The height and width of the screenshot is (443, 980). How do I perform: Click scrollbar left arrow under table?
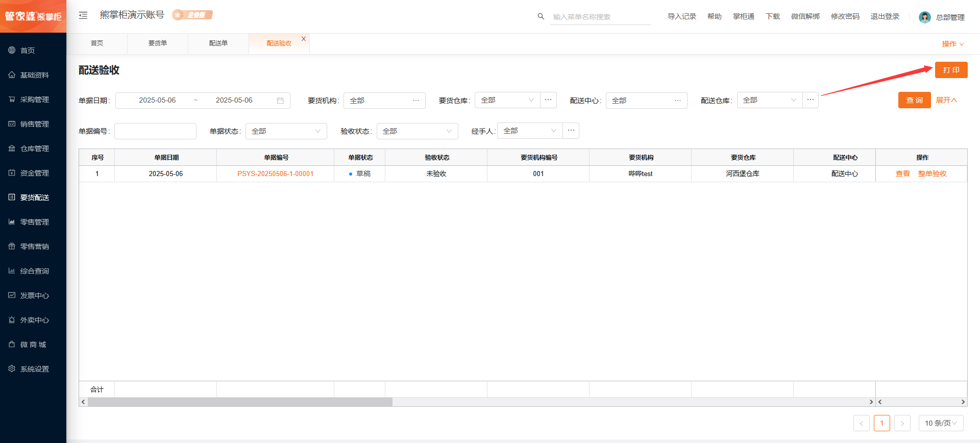coord(83,402)
